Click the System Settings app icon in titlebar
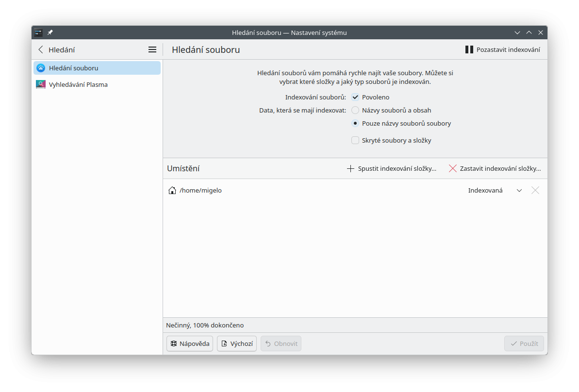The image size is (579, 392). click(x=38, y=33)
